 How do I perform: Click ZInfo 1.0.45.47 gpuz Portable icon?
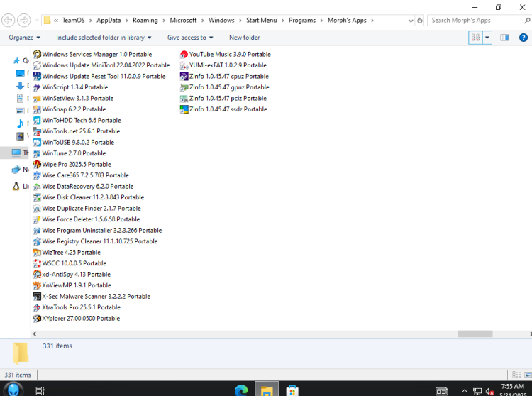pyautogui.click(x=184, y=87)
